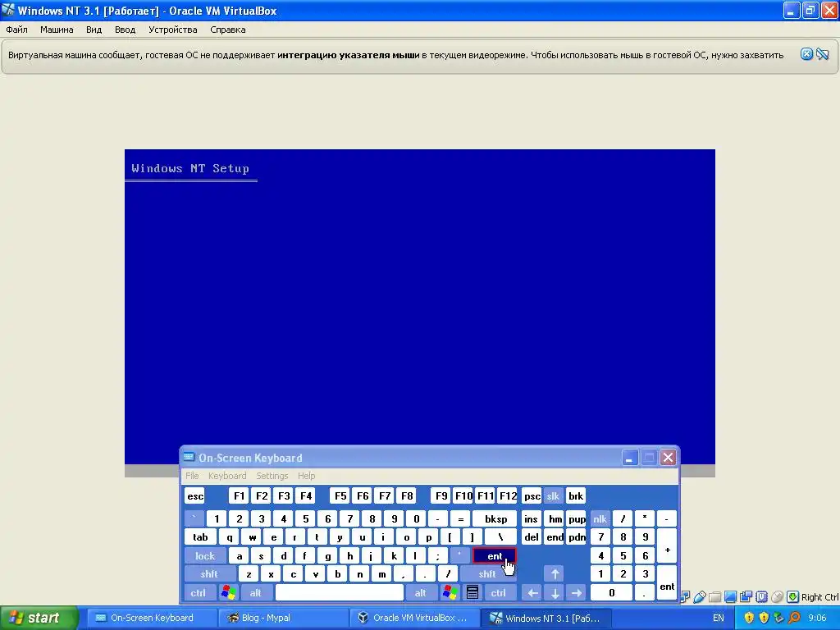Click the 9:06 clock in system tray
Image resolution: width=840 pixels, height=630 pixels.
tap(817, 618)
